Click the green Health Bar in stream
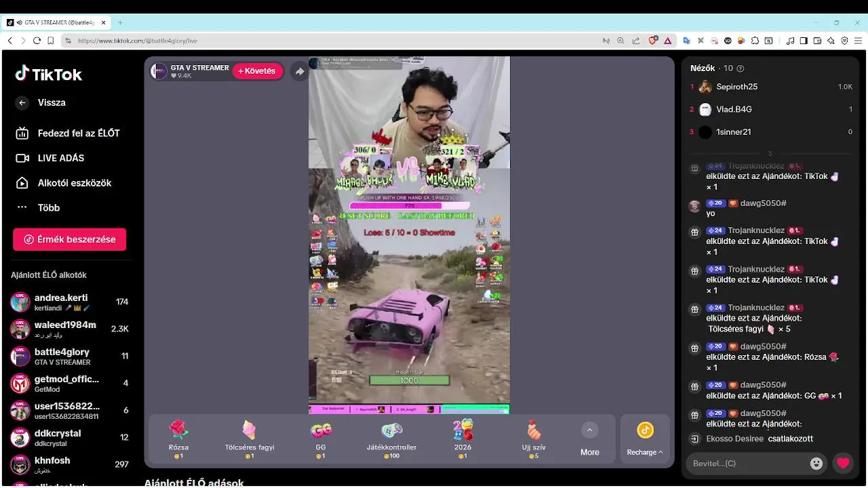The width and height of the screenshot is (868, 488). pyautogui.click(x=409, y=381)
